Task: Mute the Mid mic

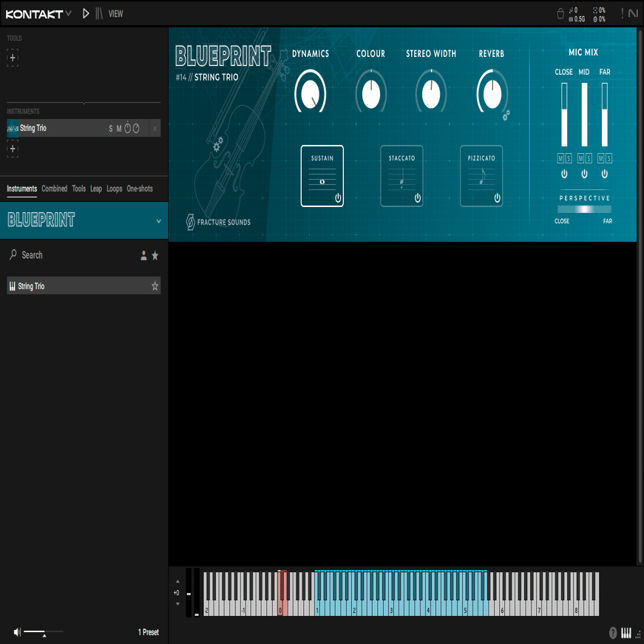Action: (x=580, y=158)
